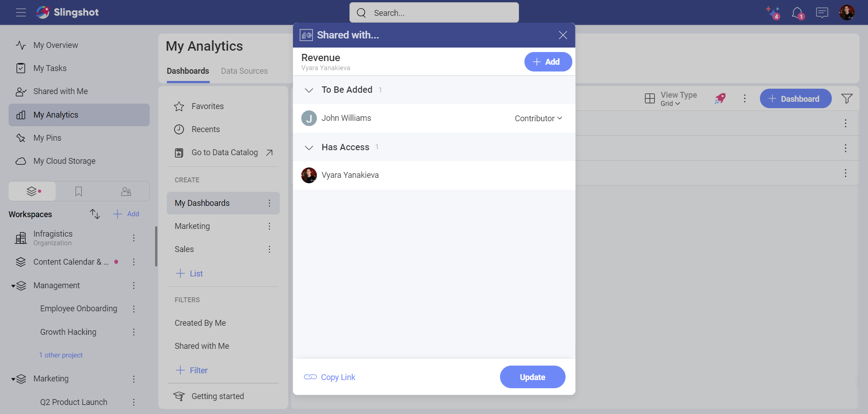
Task: Add a new List
Action: (x=189, y=273)
